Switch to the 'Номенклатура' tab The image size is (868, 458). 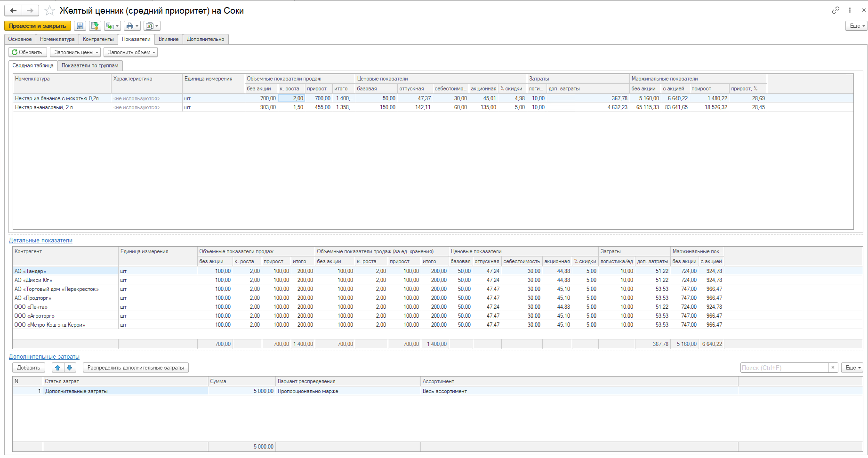click(x=57, y=39)
